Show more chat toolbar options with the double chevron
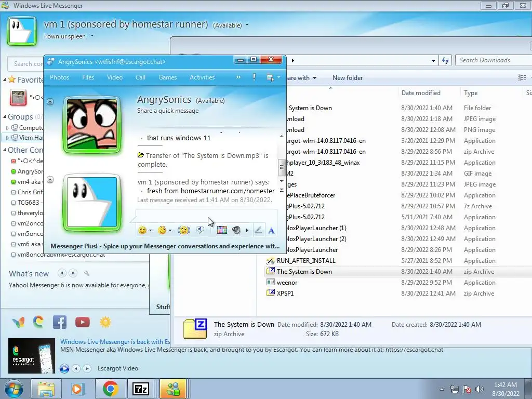Image resolution: width=532 pixels, height=399 pixels. click(x=238, y=77)
